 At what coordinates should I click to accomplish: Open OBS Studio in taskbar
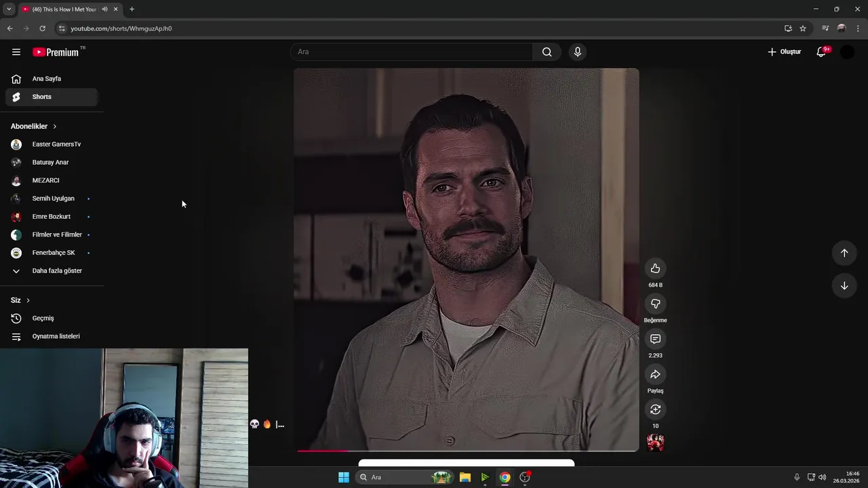pyautogui.click(x=525, y=477)
